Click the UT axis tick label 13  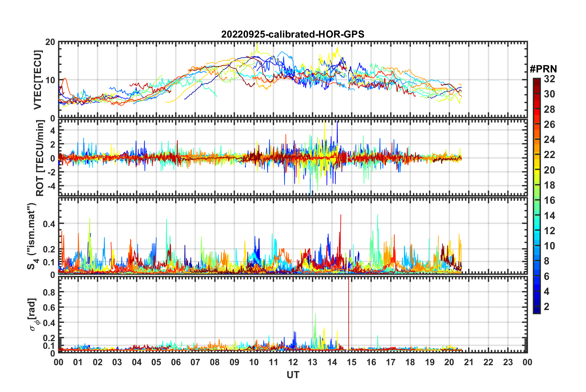(312, 362)
